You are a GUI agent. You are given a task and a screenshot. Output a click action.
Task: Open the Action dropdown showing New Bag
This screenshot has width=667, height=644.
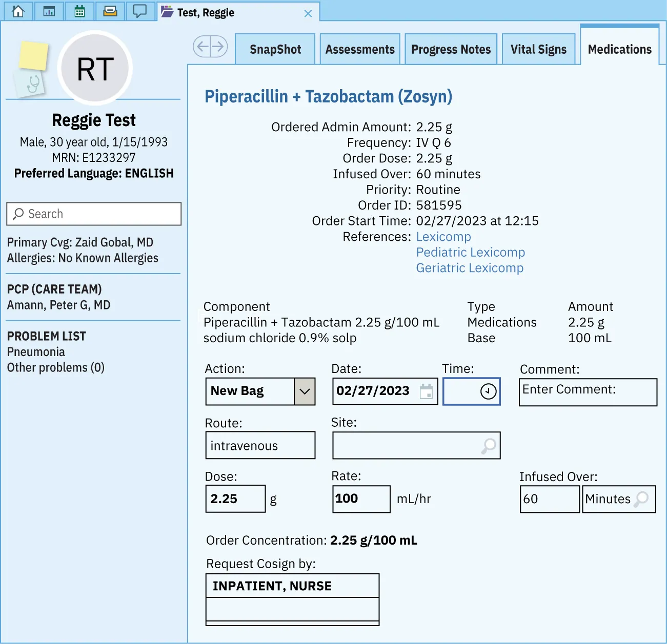tap(305, 391)
